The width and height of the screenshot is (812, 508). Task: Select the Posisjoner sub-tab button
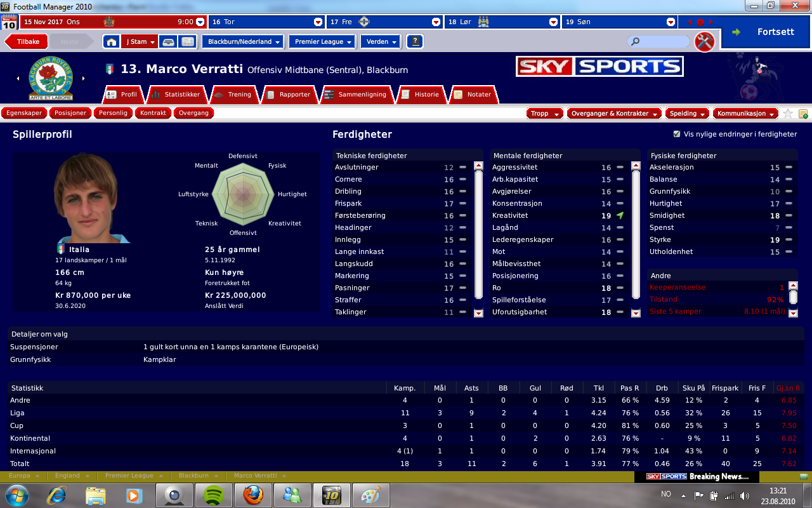pos(70,113)
